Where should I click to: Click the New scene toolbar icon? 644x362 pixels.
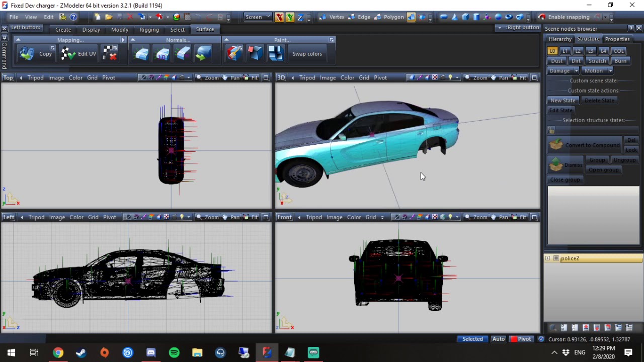98,17
